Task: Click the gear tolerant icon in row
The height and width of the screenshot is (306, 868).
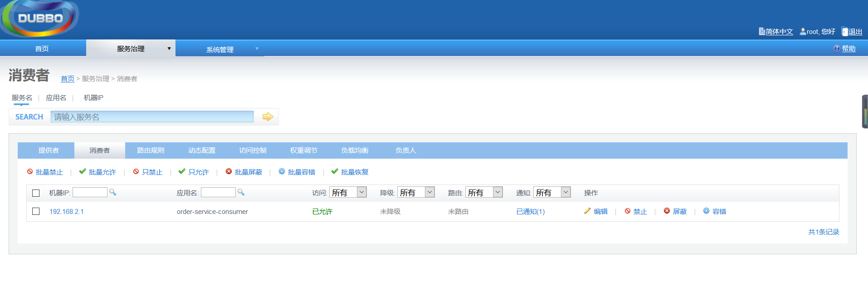Action: click(706, 211)
